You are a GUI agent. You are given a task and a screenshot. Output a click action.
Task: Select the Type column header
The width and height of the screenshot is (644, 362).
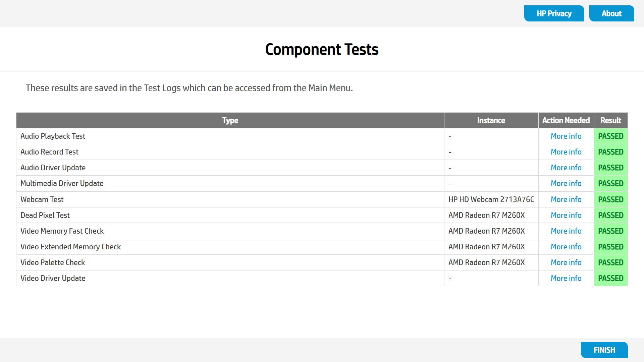coord(230,120)
